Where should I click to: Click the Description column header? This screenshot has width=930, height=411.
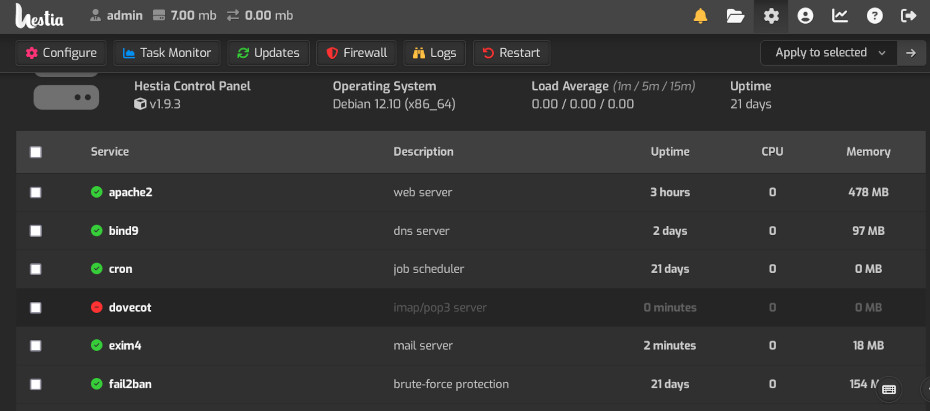423,152
